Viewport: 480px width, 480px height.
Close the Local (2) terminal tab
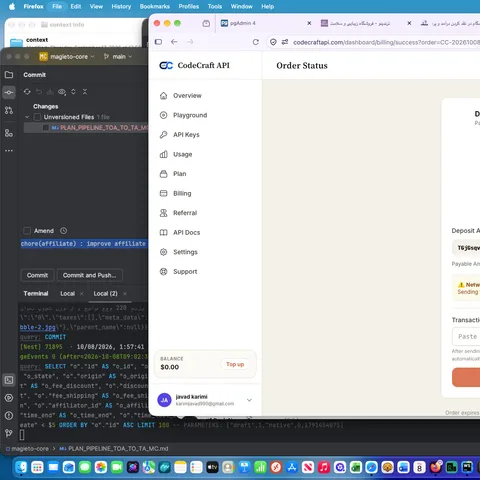point(125,294)
